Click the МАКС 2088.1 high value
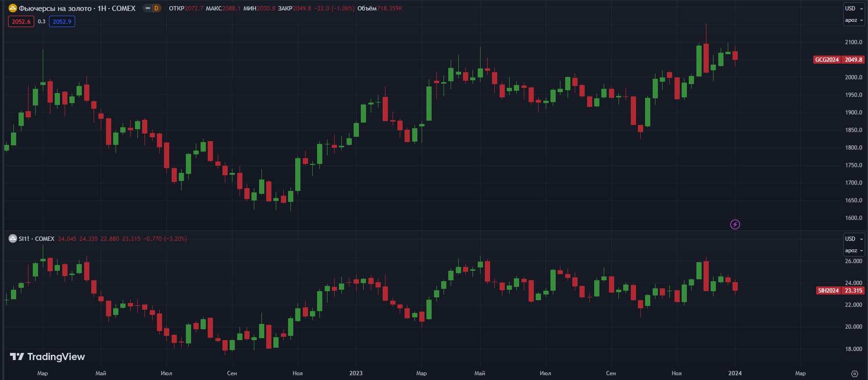The height and width of the screenshot is (380, 868). (x=223, y=8)
